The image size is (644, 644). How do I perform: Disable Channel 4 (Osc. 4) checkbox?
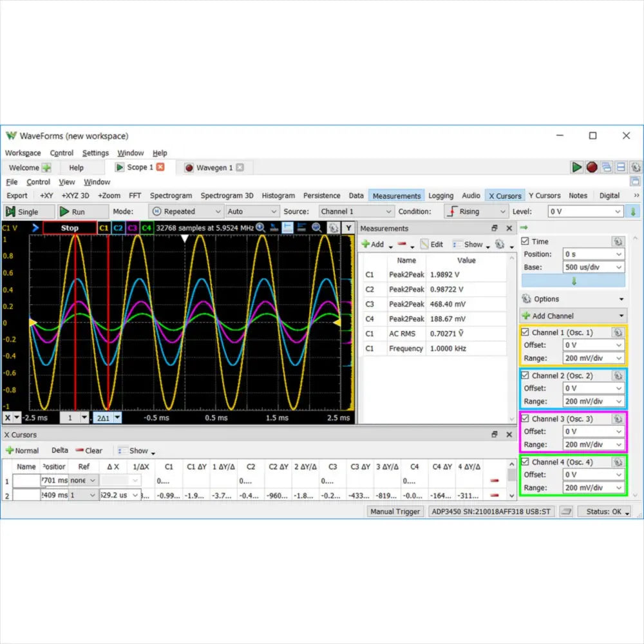tap(526, 462)
